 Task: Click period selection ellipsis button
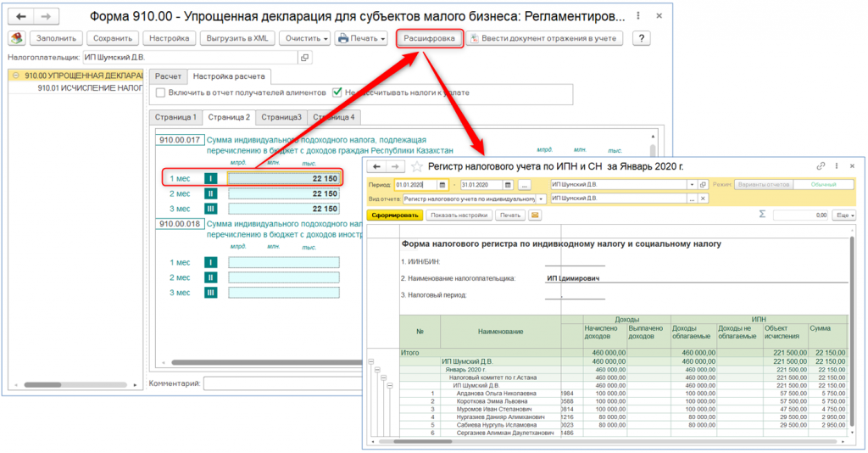(x=524, y=184)
